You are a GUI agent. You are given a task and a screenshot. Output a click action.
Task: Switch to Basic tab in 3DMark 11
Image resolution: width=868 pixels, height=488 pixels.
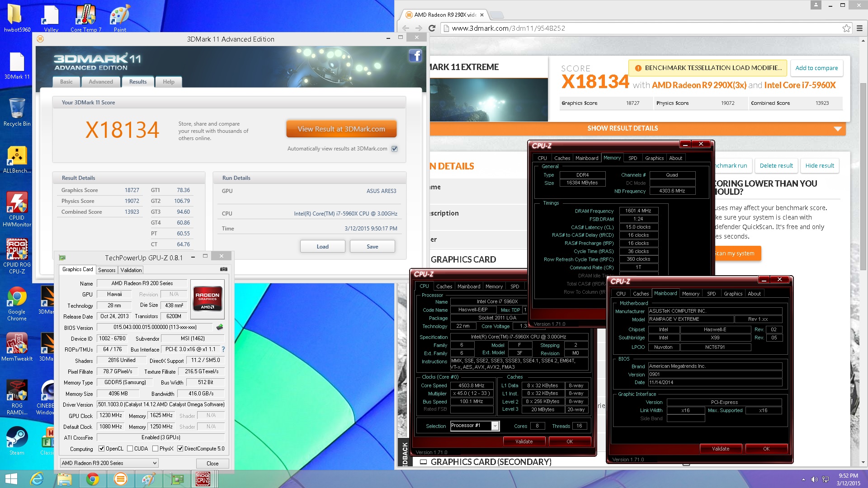point(66,82)
